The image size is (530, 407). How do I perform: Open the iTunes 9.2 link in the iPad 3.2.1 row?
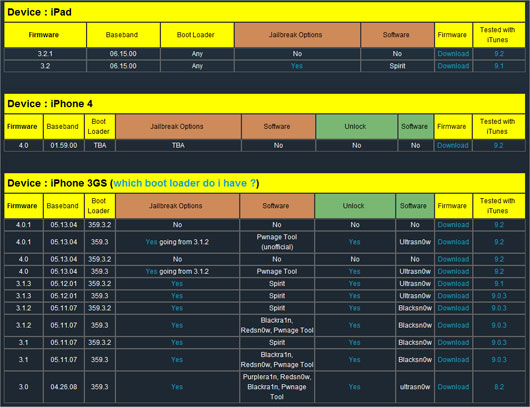coord(499,54)
